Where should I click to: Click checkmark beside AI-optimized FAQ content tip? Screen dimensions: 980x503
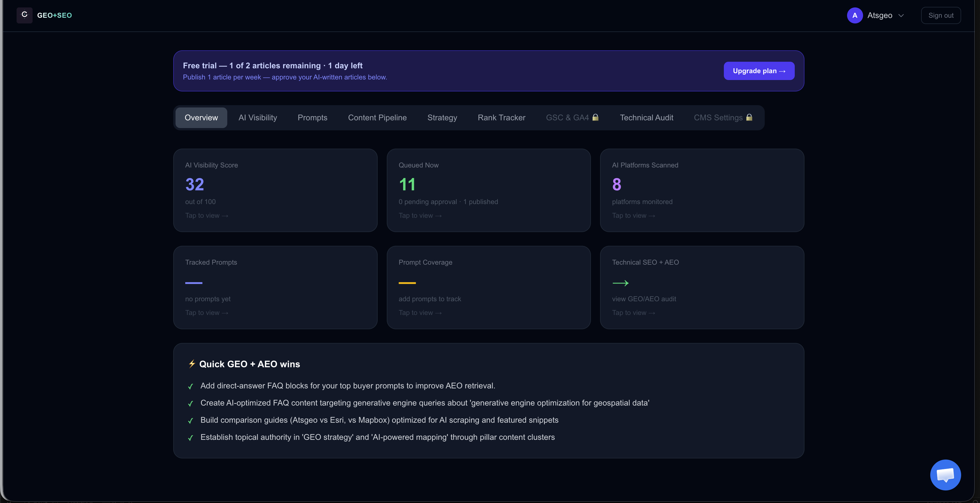[191, 403]
